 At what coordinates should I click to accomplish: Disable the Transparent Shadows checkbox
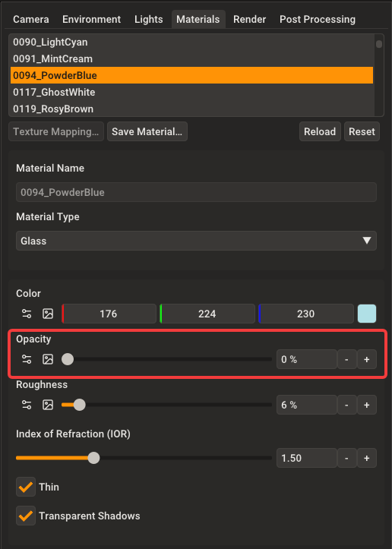click(x=26, y=516)
